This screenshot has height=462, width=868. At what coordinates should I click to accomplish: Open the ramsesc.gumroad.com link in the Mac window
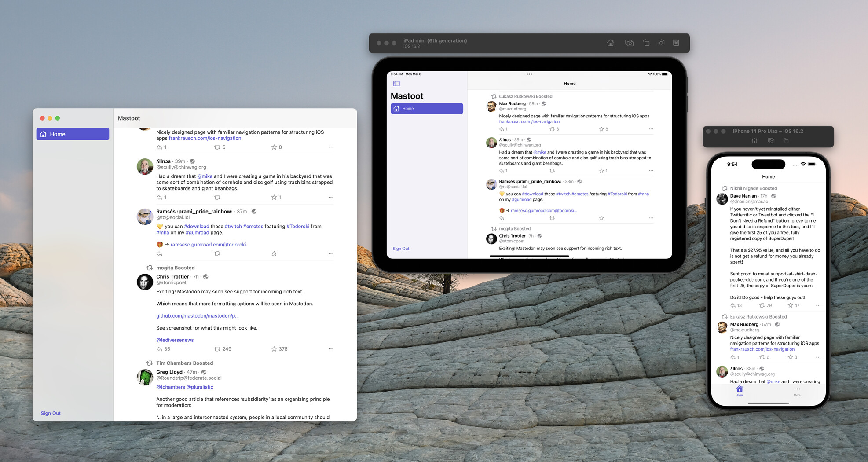[x=210, y=244]
